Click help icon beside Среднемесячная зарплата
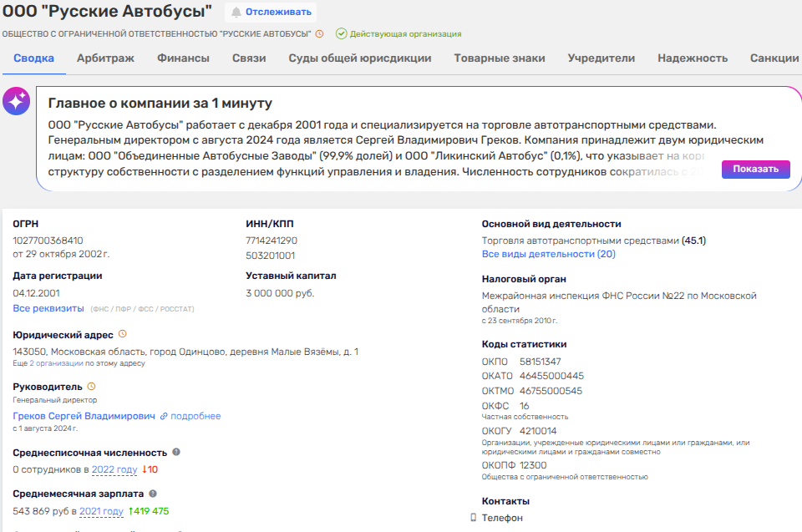802x532 pixels. (x=153, y=494)
